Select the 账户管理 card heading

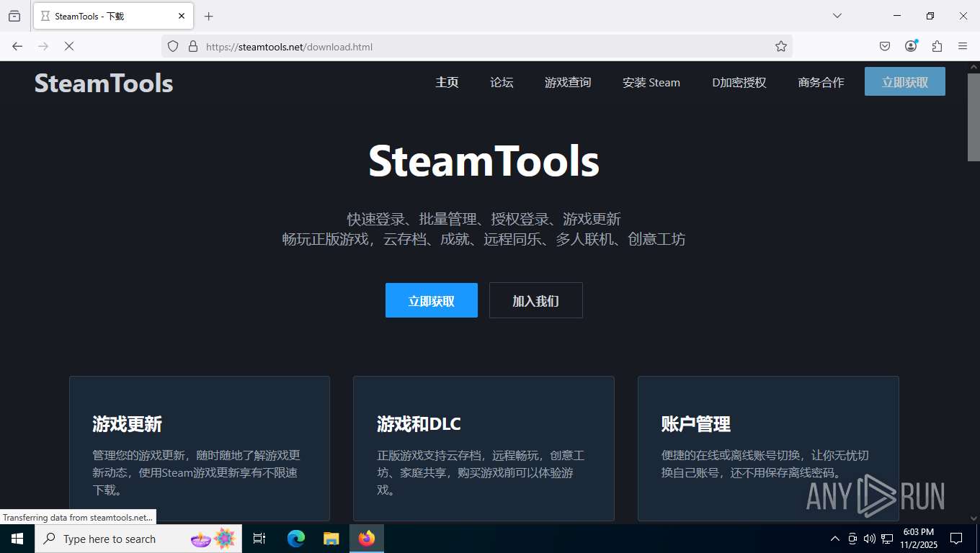[696, 424]
